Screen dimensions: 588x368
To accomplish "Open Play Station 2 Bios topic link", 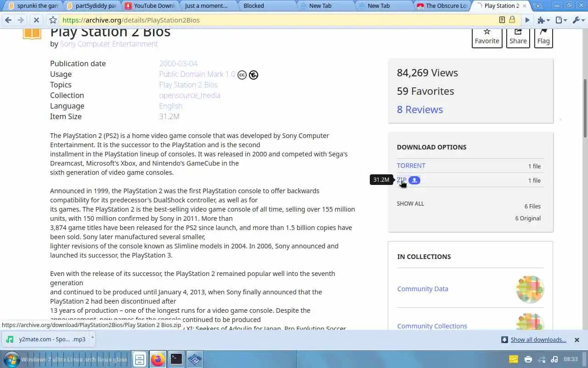I will (x=188, y=85).
